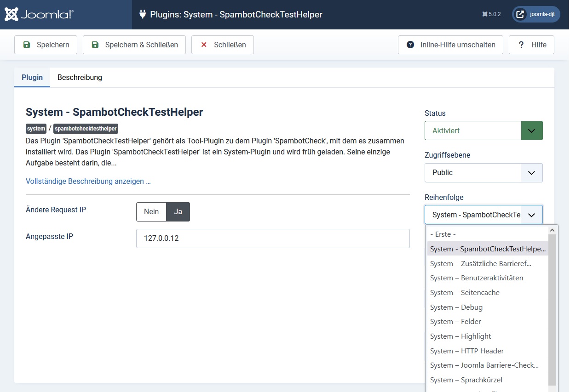Open the full description via Vollständige Beschreibung anzeigen
570x392 pixels.
(88, 181)
